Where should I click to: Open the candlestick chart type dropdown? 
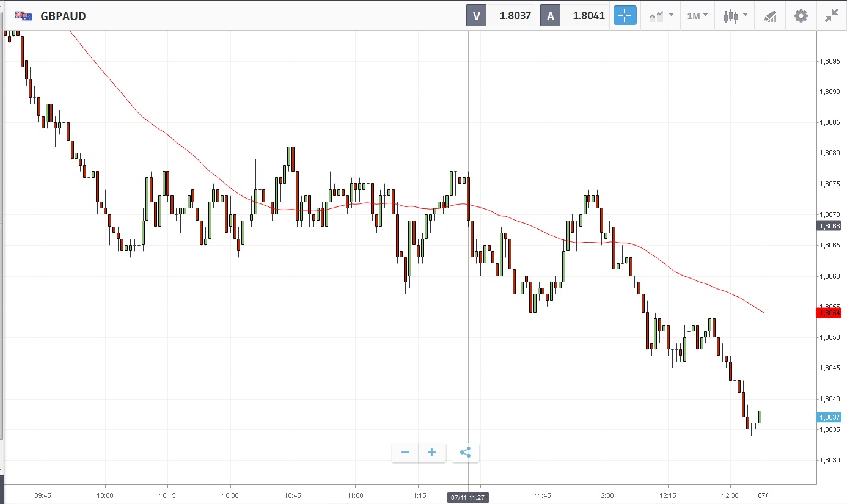click(734, 16)
